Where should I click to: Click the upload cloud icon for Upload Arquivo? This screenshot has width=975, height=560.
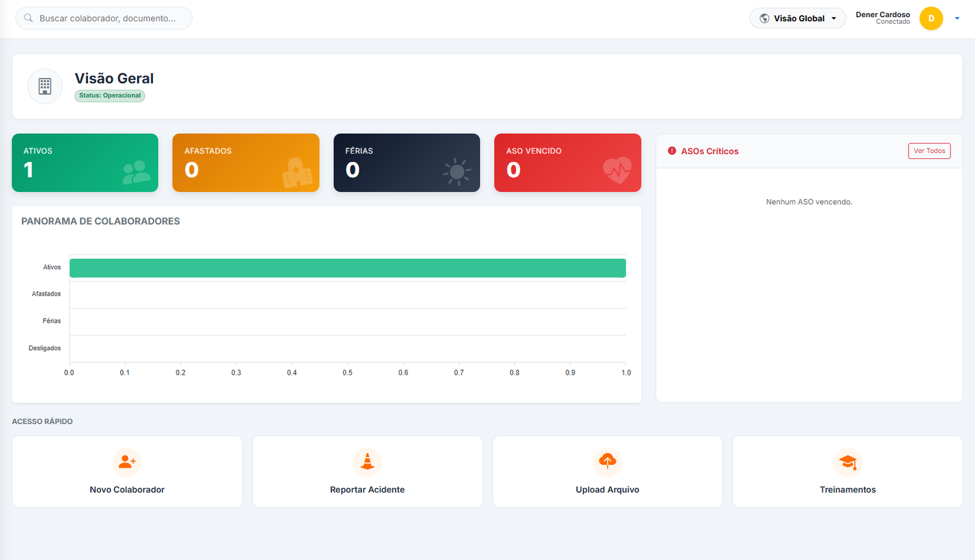pos(607,462)
